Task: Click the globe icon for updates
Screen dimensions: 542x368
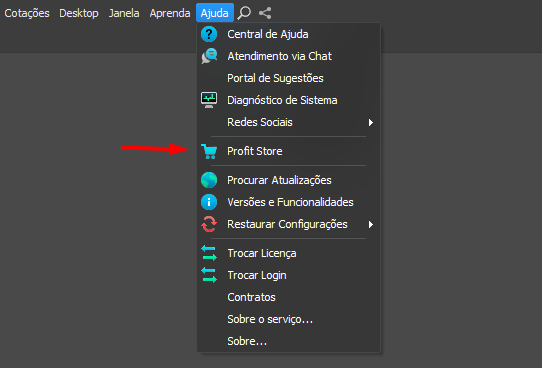Action: point(209,180)
